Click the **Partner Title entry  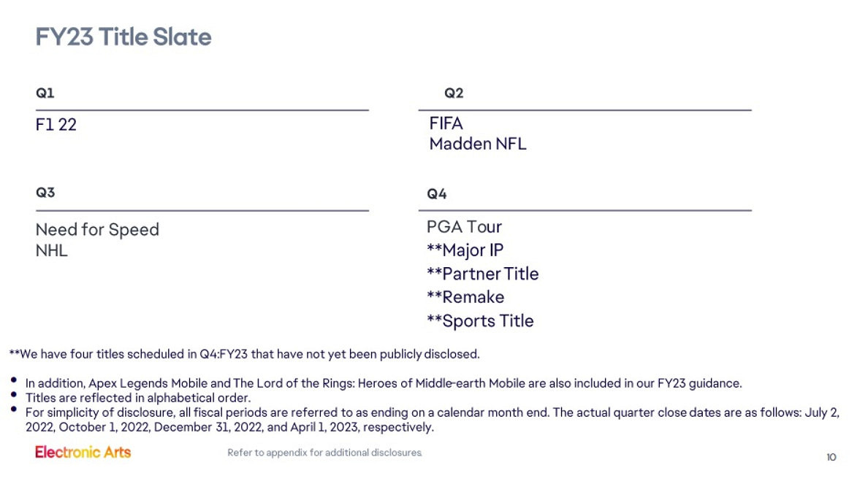[x=482, y=274]
